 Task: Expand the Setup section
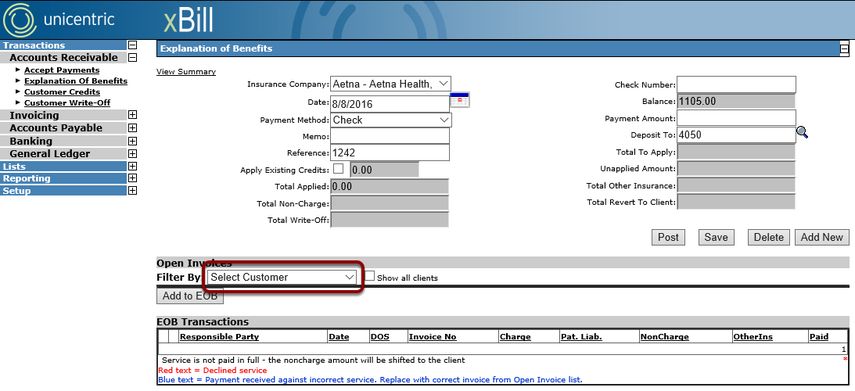pyautogui.click(x=132, y=191)
